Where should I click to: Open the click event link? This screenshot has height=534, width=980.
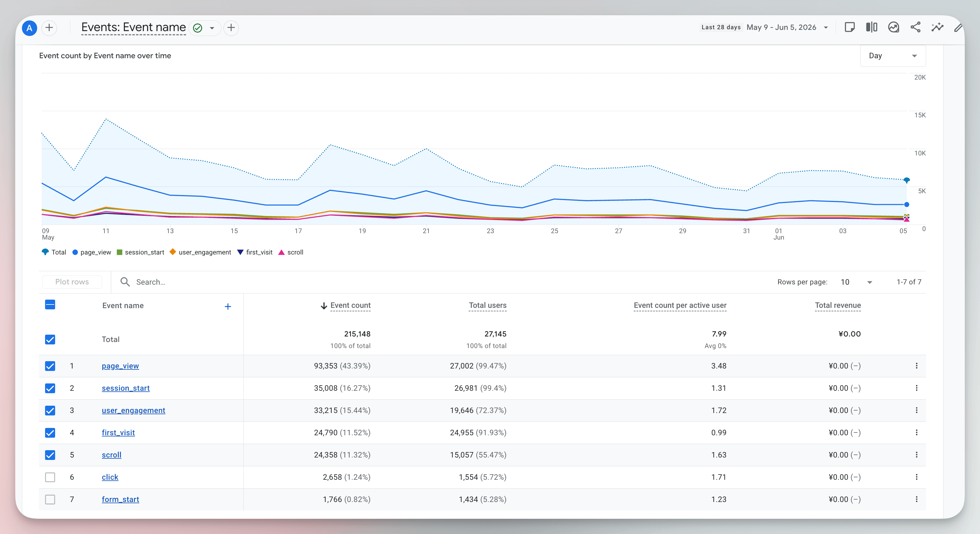tap(110, 477)
